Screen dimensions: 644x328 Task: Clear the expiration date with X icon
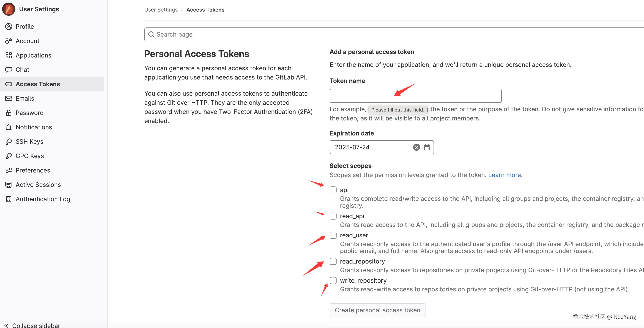416,147
